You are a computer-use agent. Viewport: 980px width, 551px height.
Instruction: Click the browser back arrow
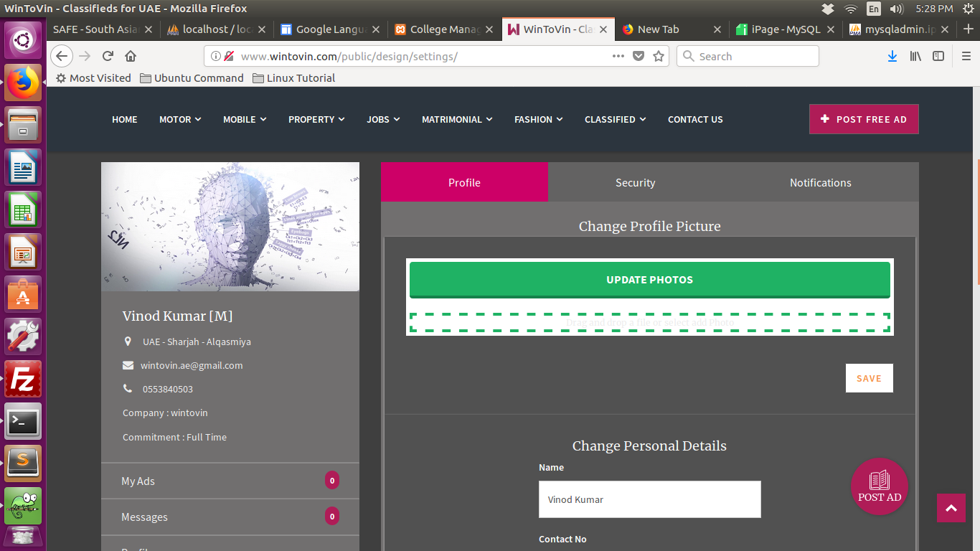(62, 56)
